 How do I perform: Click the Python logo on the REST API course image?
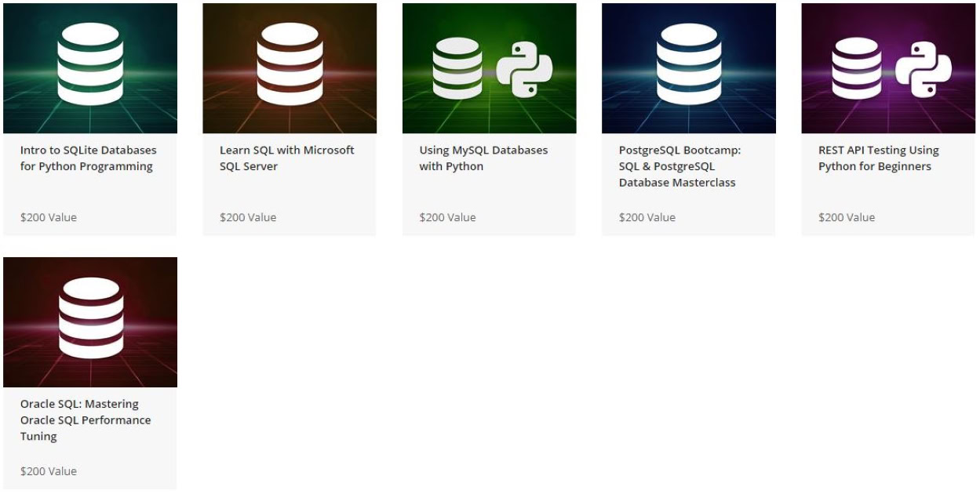tap(924, 70)
